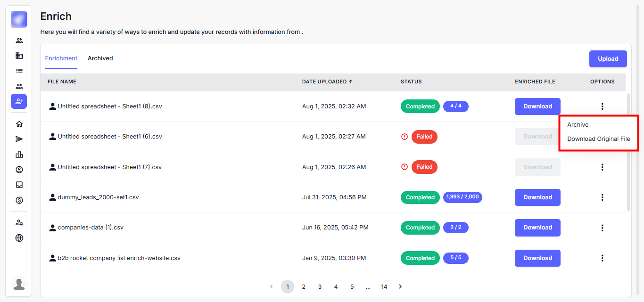644x302 pixels.
Task: Click the paper plane send icon
Action: (19, 139)
